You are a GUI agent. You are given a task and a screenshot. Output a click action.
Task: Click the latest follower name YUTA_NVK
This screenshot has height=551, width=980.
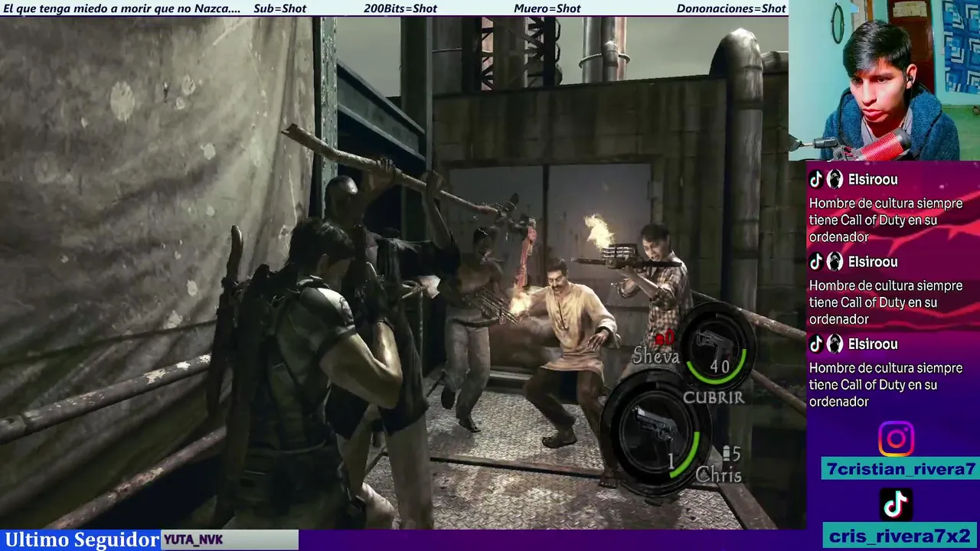[194, 540]
